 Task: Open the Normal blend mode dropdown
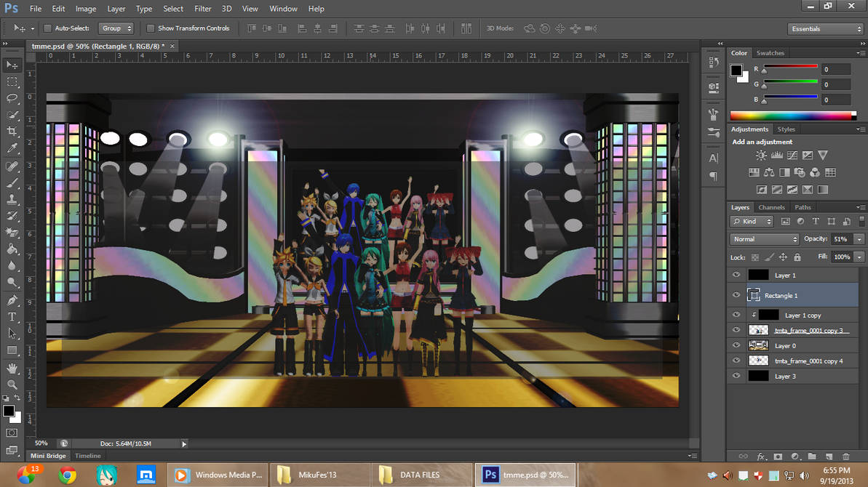(765, 239)
